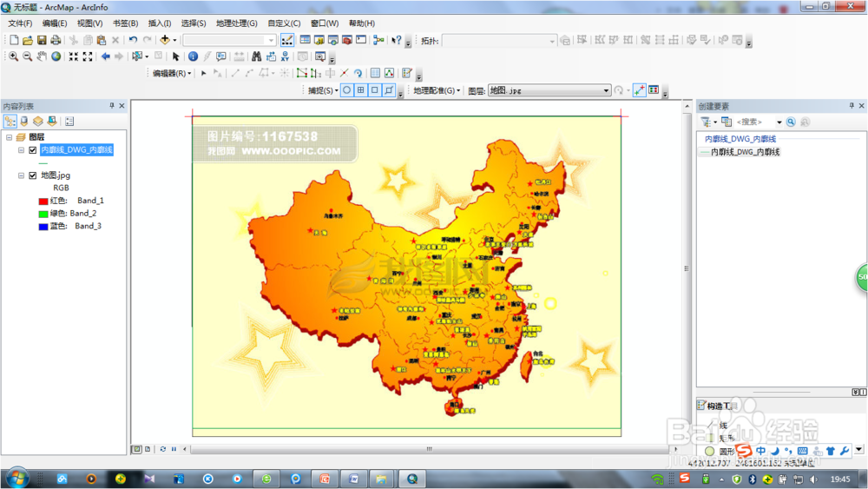Open the 书签(B) menu
Screen dimensions: 868x489
[x=125, y=23]
